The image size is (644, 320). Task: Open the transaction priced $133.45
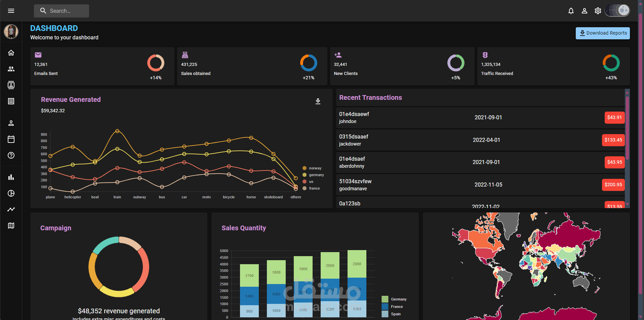pyautogui.click(x=613, y=140)
